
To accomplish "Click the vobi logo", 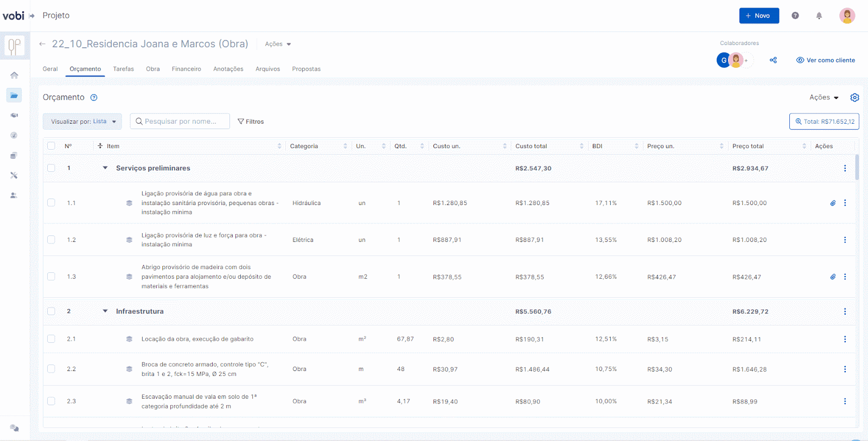I will [14, 16].
